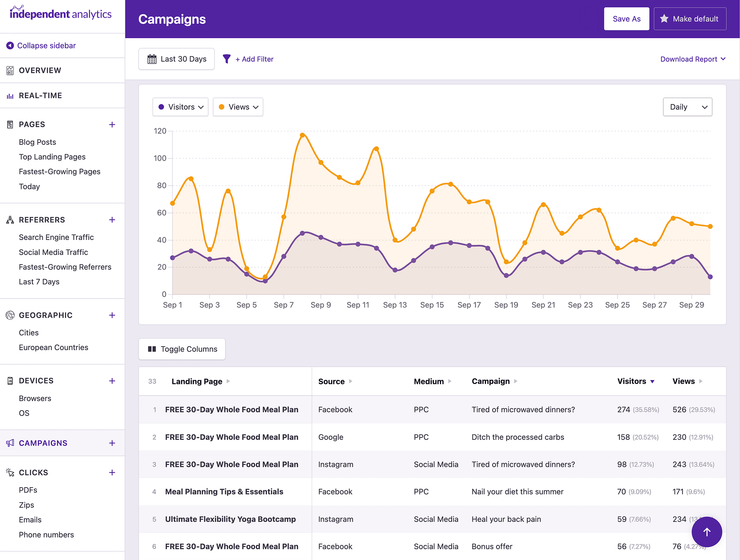Open Devices via the mobile device icon
The height and width of the screenshot is (560, 740).
point(10,381)
